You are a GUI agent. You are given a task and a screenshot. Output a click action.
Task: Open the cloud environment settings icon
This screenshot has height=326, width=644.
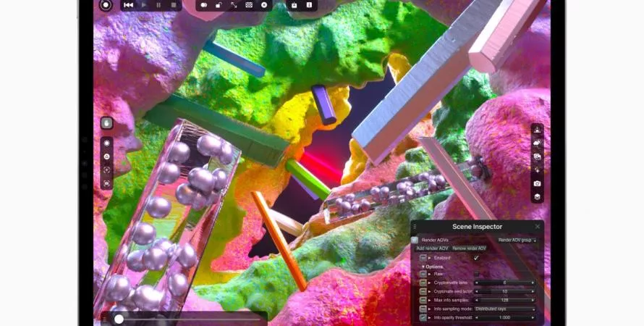tap(537, 143)
